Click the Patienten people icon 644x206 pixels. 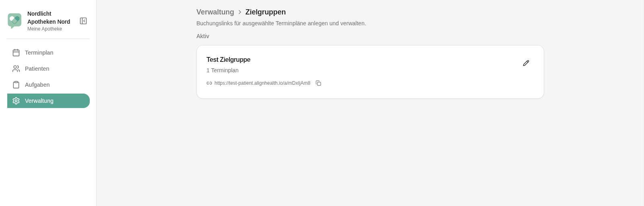[x=16, y=69]
